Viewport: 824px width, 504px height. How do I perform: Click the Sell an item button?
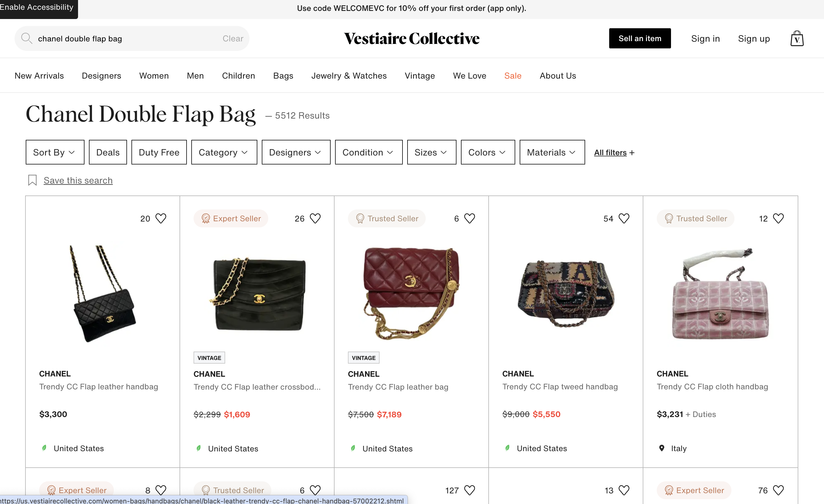[x=640, y=39]
